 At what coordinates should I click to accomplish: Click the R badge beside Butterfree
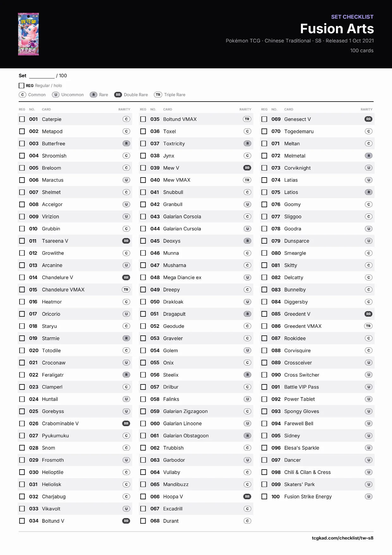pos(126,144)
